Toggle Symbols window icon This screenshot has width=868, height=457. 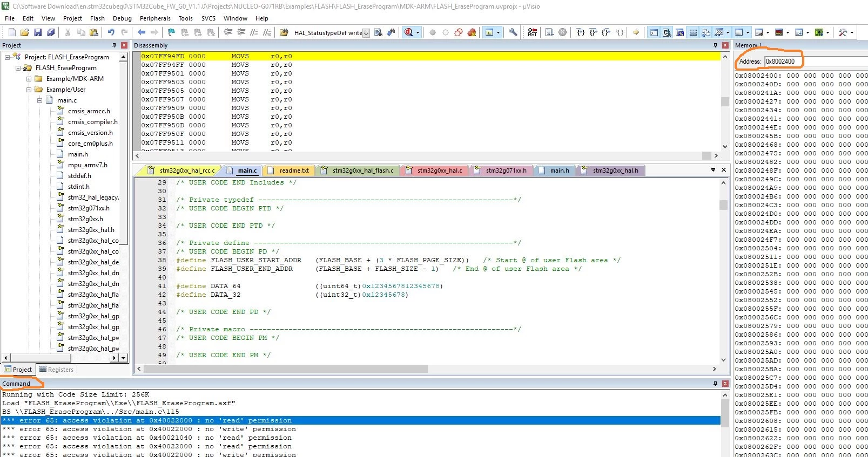click(x=680, y=32)
